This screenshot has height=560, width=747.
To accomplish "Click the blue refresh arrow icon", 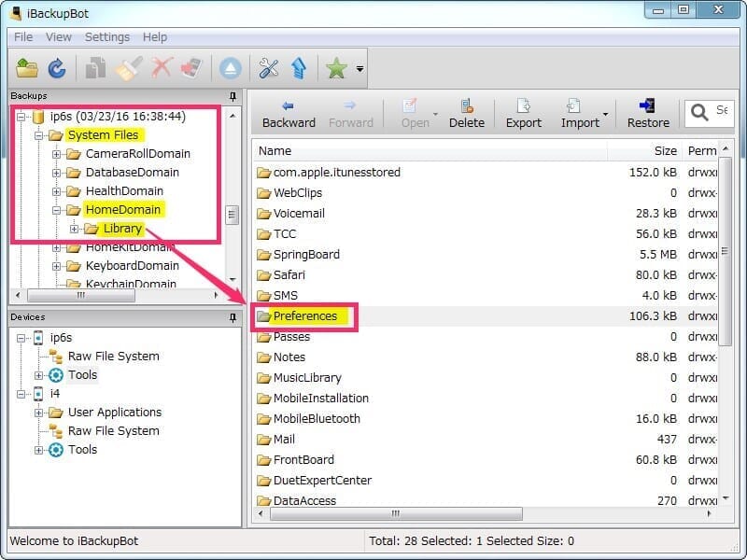I will (57, 68).
